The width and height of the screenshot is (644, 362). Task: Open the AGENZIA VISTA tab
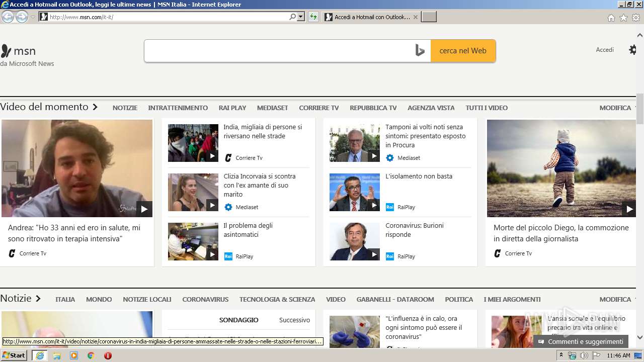tap(431, 108)
